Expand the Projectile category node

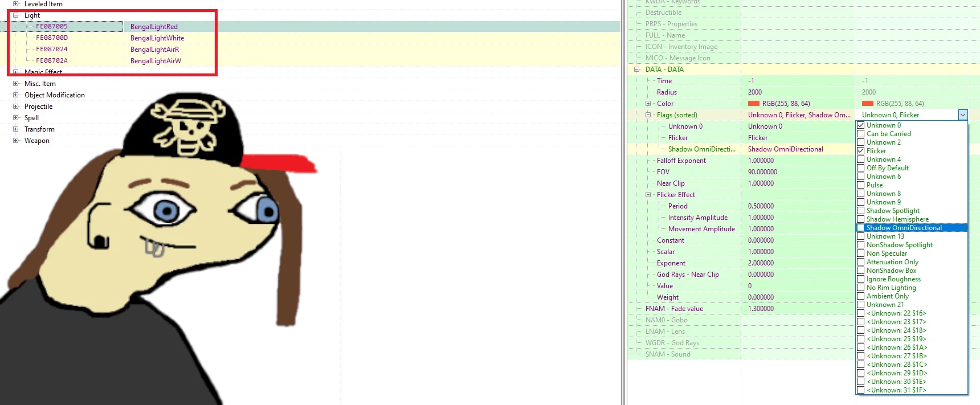click(16, 107)
